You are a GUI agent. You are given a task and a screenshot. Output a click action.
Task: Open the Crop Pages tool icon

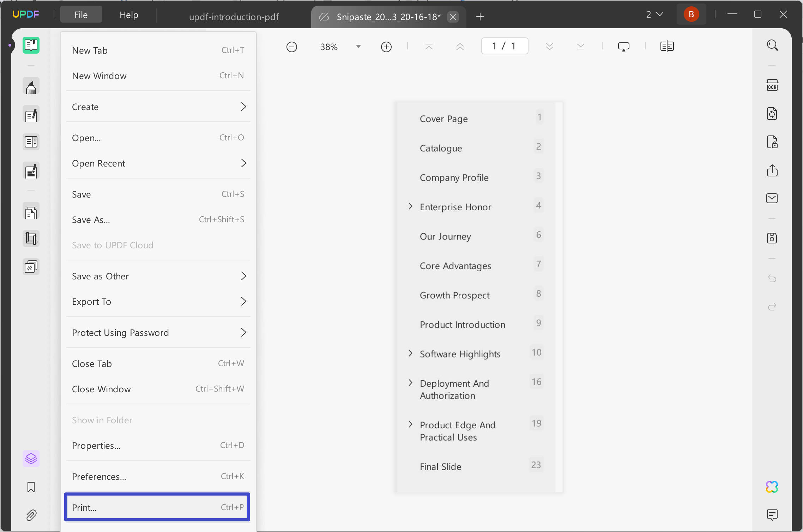[31, 239]
